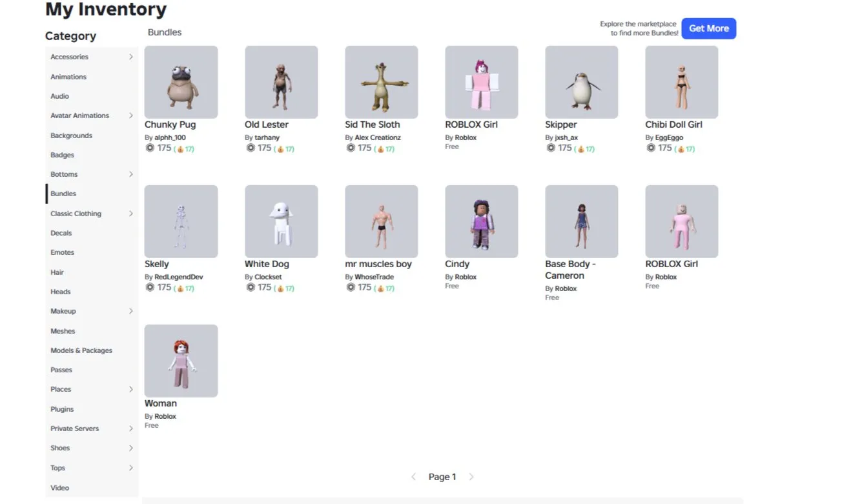Select the White Dog bundle thumbnail
Screen dimensions: 851x504
pos(281,221)
